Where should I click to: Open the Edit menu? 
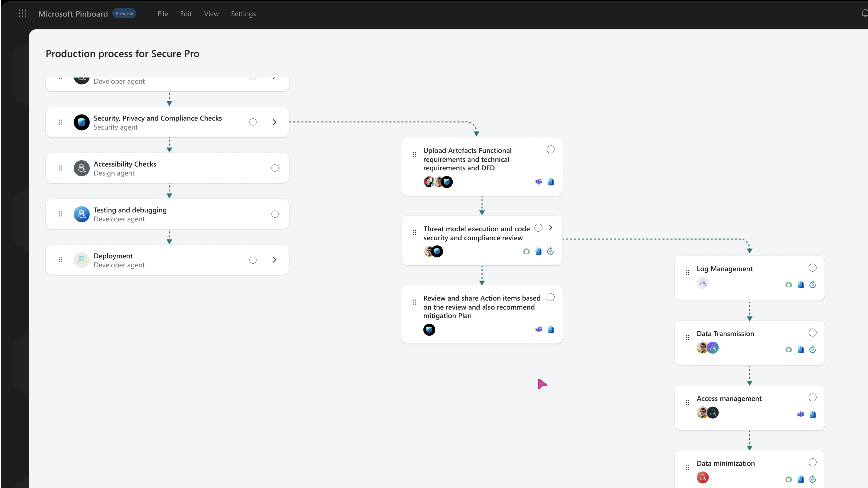[x=186, y=14]
